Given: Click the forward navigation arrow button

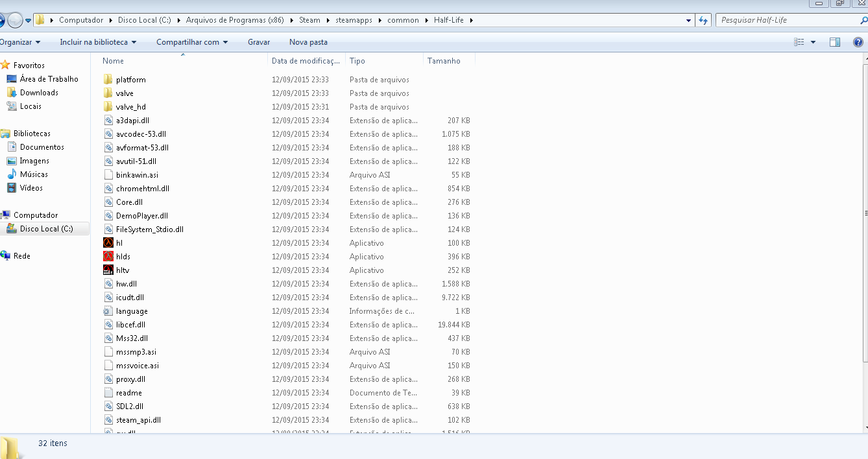Looking at the screenshot, I should pyautogui.click(x=14, y=20).
